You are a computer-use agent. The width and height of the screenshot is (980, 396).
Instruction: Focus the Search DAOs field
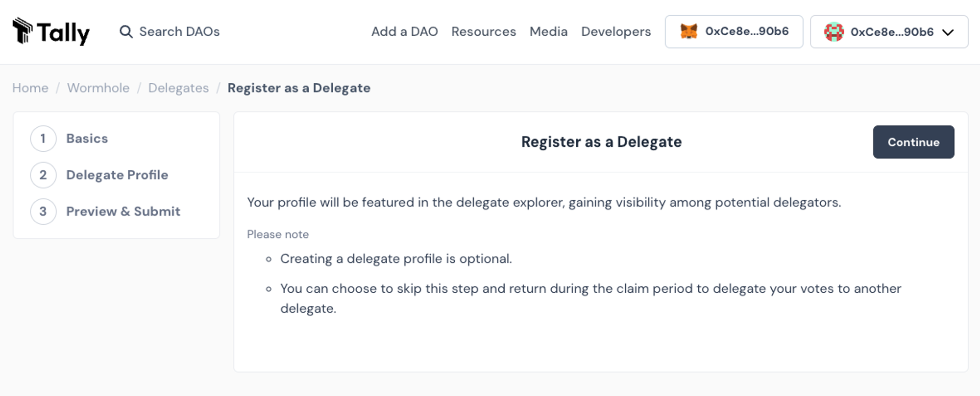[170, 32]
